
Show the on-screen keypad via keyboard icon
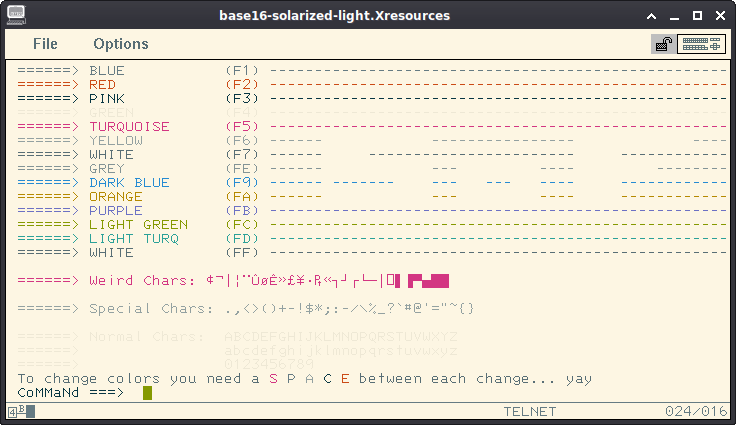(701, 44)
